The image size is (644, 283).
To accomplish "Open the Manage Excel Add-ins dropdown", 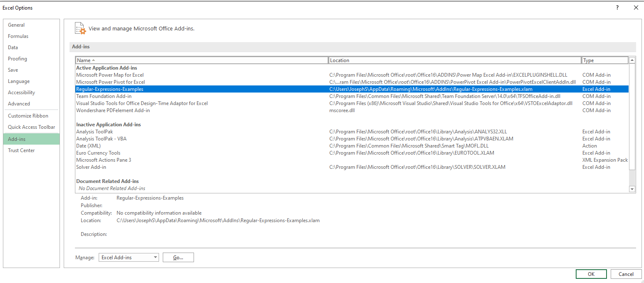I will 129,258.
